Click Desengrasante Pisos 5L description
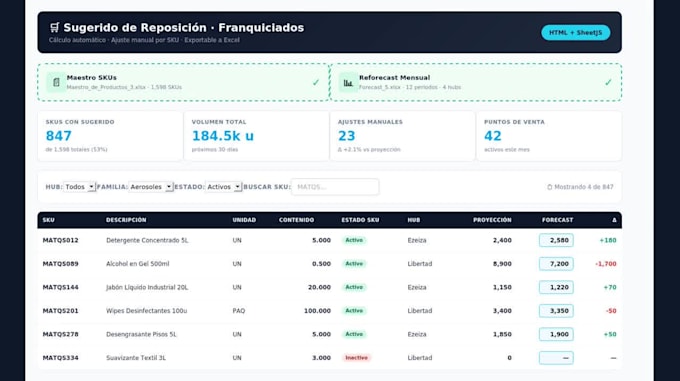The height and width of the screenshot is (381, 680). tap(141, 334)
